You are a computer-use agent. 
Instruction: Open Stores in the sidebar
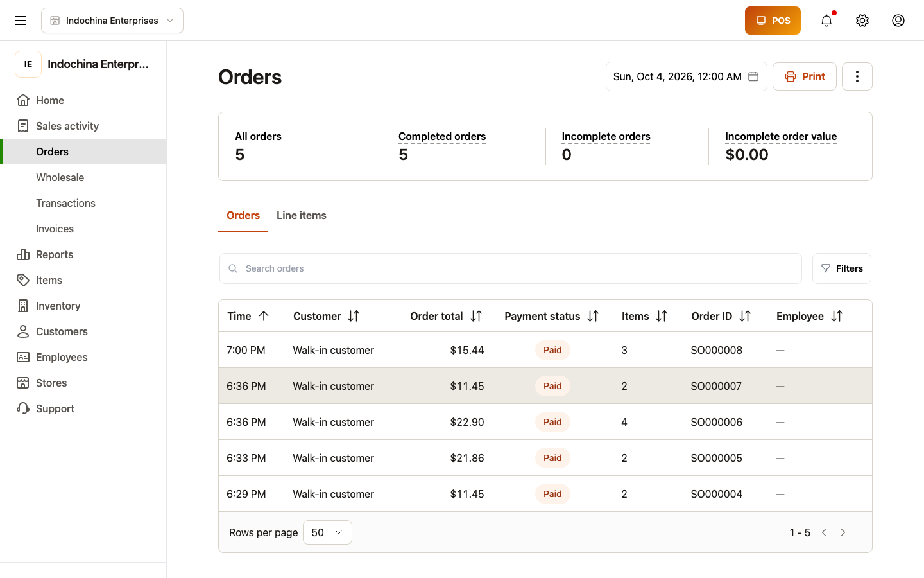coord(83,383)
